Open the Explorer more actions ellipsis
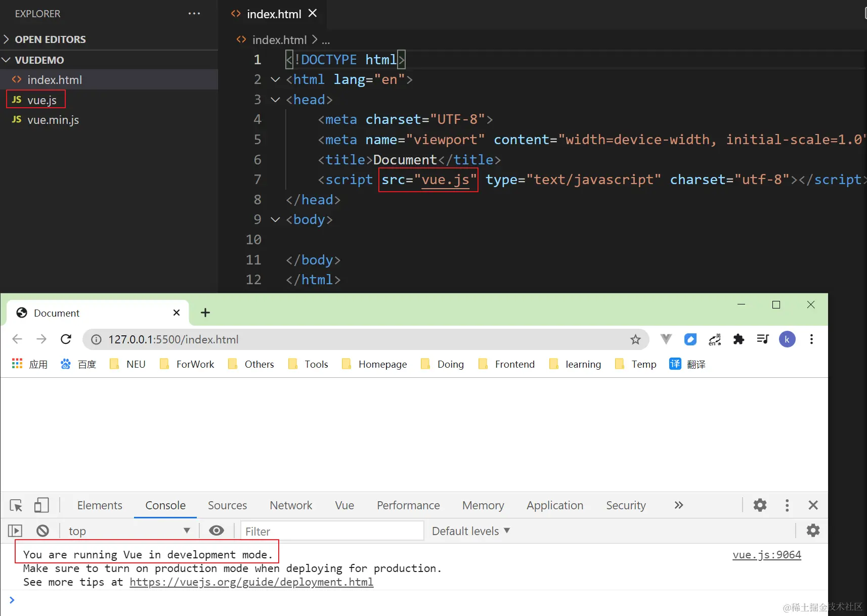867x616 pixels. tap(194, 14)
